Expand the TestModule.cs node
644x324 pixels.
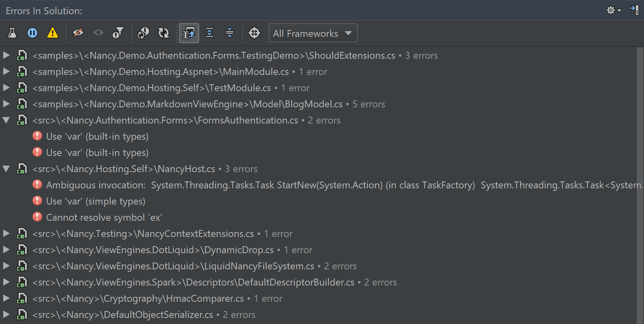(6, 87)
